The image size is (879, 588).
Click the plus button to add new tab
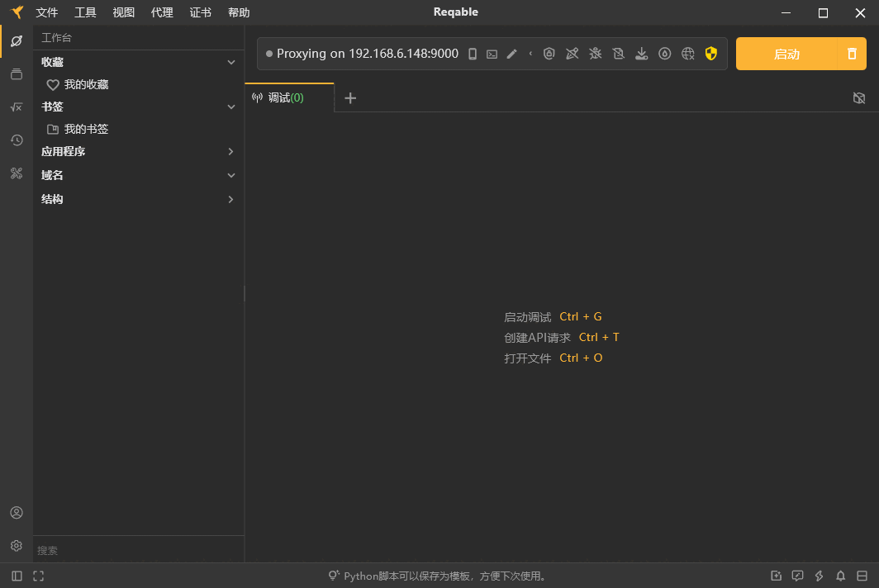[x=350, y=98]
